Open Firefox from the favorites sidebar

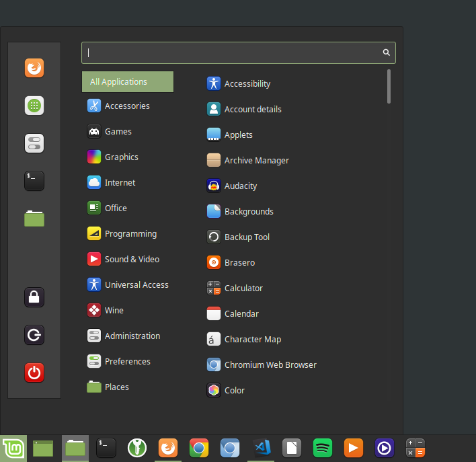coord(34,68)
